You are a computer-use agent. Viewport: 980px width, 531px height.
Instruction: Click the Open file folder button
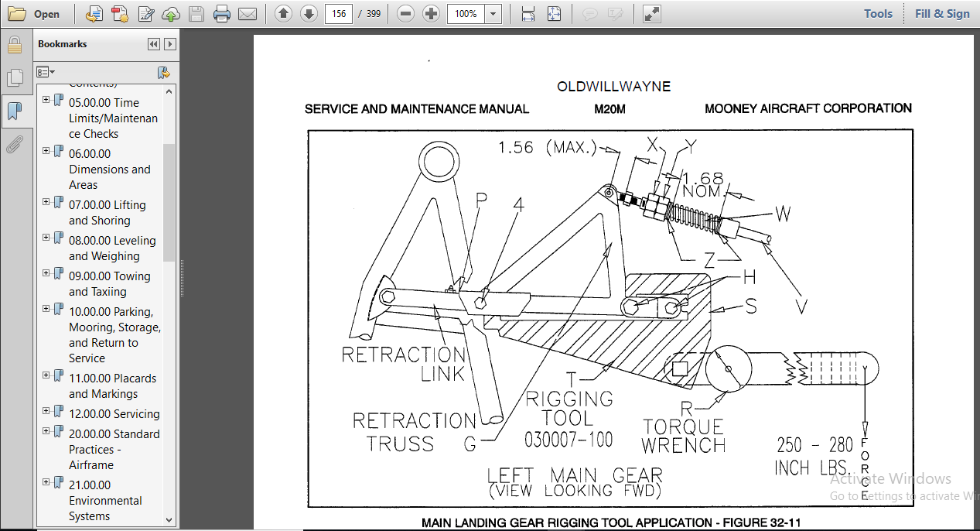click(35, 14)
